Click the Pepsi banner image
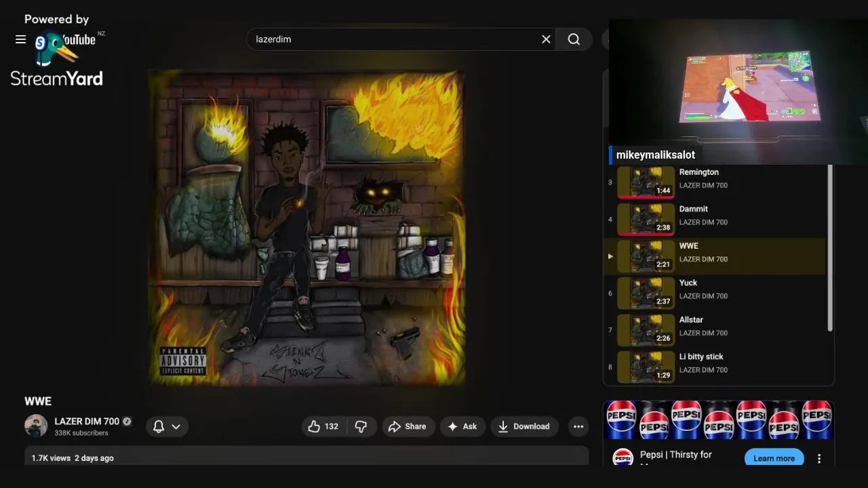This screenshot has width=868, height=488. point(718,420)
